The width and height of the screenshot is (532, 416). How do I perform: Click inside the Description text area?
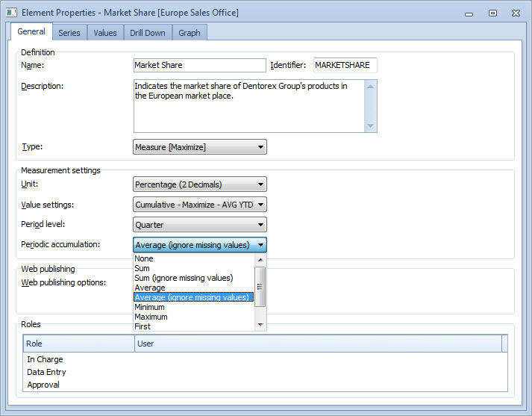[249, 105]
